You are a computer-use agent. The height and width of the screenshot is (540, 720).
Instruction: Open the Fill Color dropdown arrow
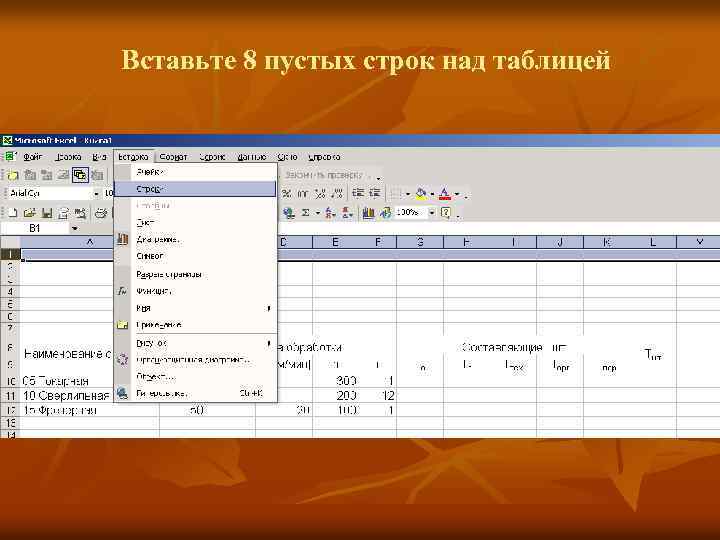(432, 194)
